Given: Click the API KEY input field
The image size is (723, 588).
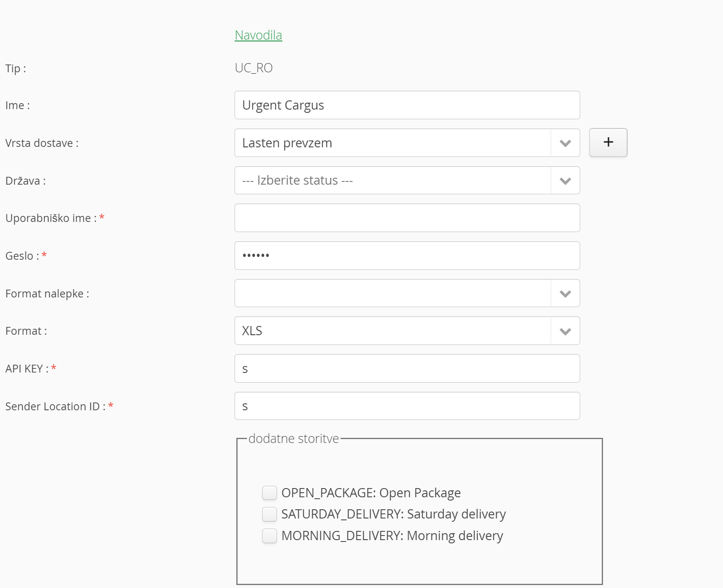Looking at the screenshot, I should (x=407, y=368).
